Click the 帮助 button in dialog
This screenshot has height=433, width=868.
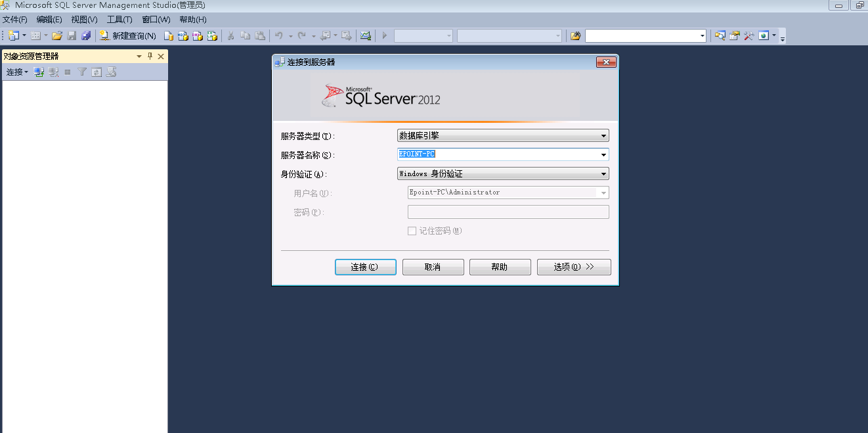click(x=500, y=267)
